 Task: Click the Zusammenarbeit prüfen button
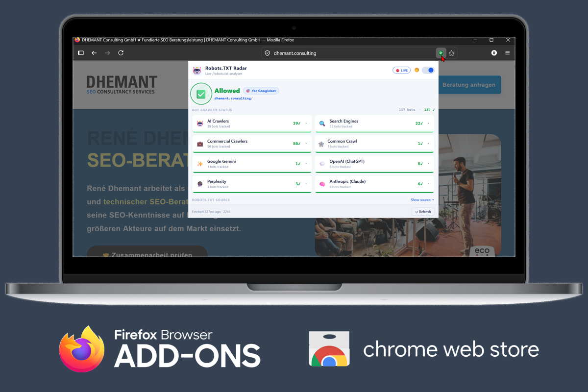147,252
